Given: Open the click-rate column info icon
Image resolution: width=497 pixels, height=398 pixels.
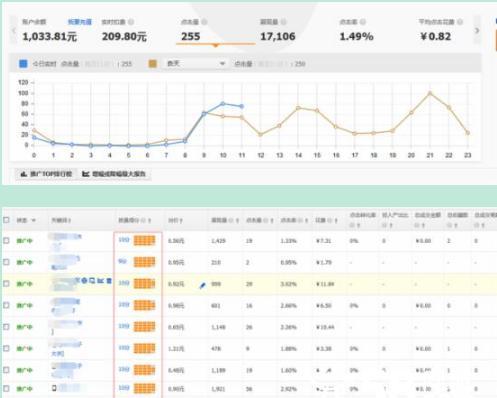Looking at the screenshot, I should [300, 220].
